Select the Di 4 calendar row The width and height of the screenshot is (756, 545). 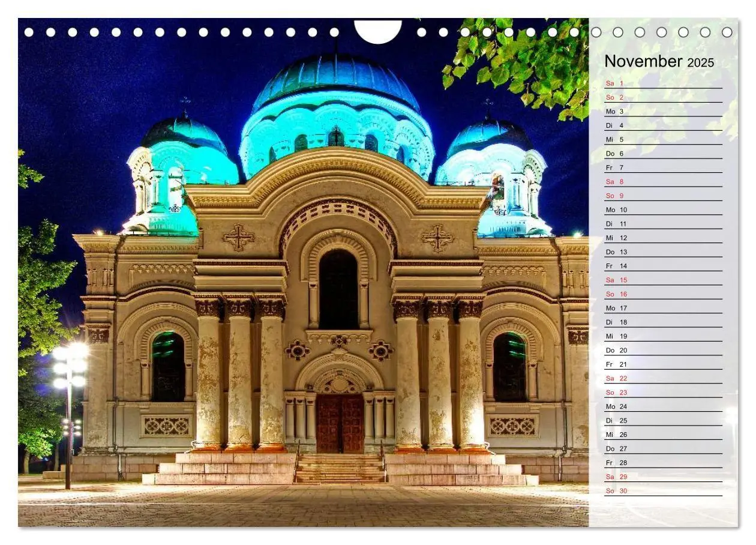[663, 125]
